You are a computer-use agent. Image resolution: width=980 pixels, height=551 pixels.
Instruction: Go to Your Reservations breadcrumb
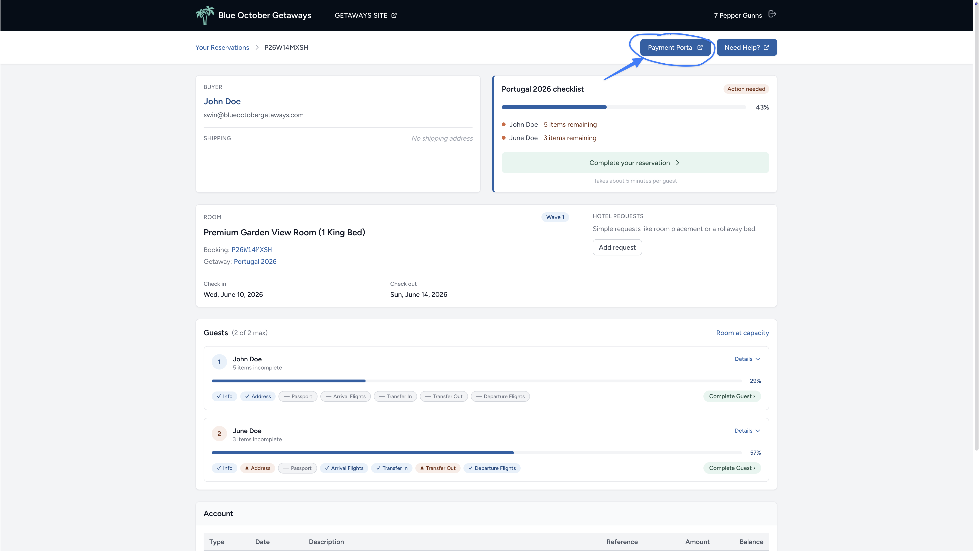tap(222, 48)
